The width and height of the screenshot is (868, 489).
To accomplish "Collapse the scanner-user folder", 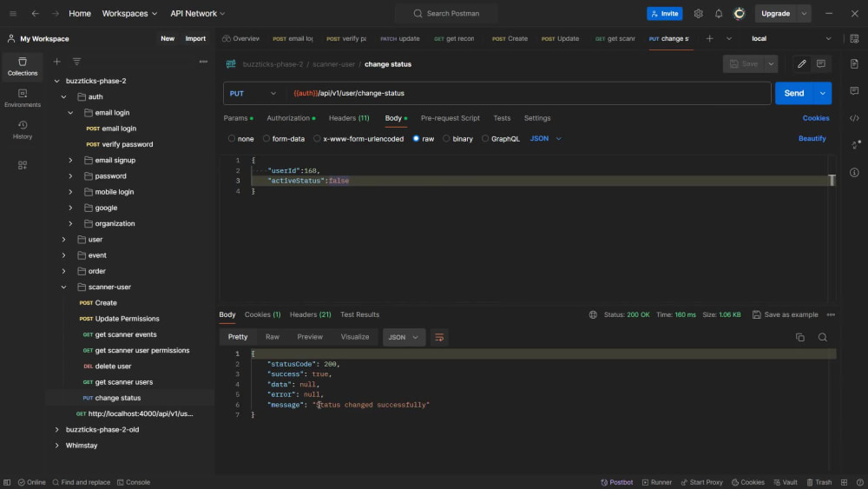I will [x=63, y=287].
